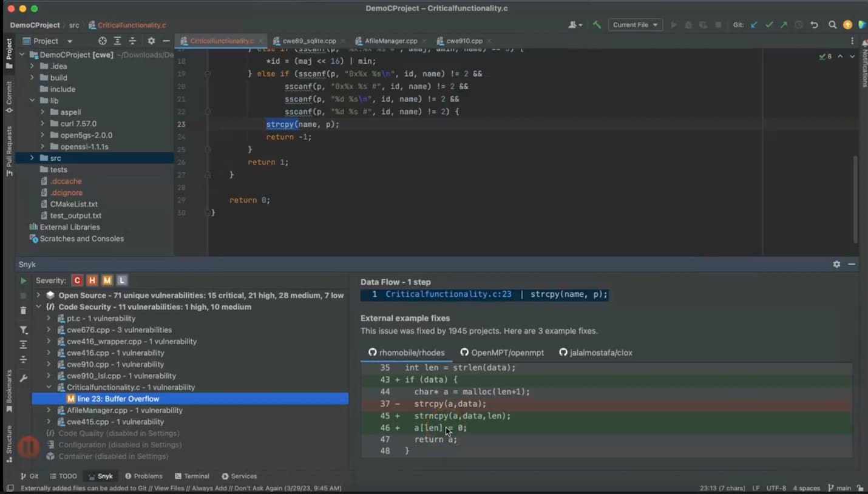Select CMakeList.txt in project tree
This screenshot has height=494, width=868.
click(x=73, y=205)
